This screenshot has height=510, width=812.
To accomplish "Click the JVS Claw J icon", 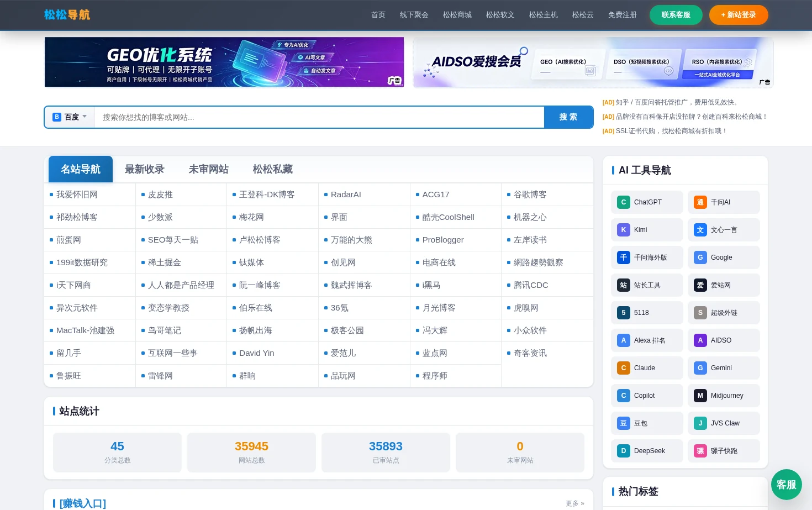I will (x=700, y=423).
